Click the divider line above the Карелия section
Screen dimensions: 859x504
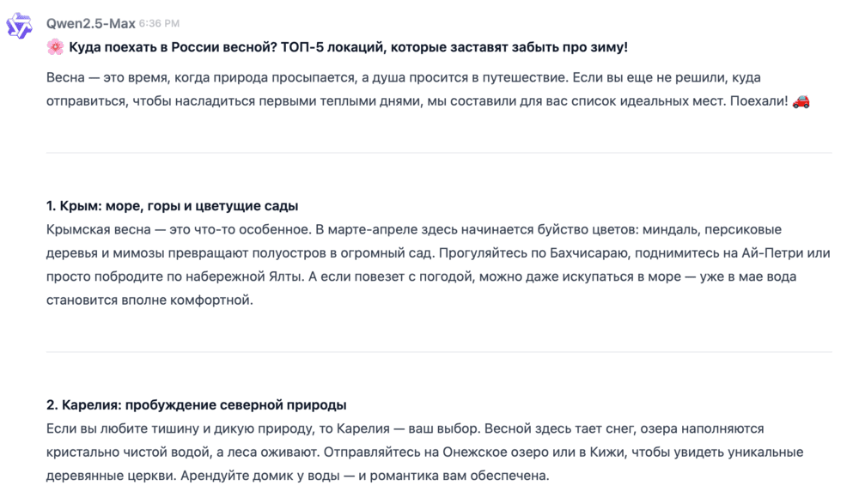(438, 352)
